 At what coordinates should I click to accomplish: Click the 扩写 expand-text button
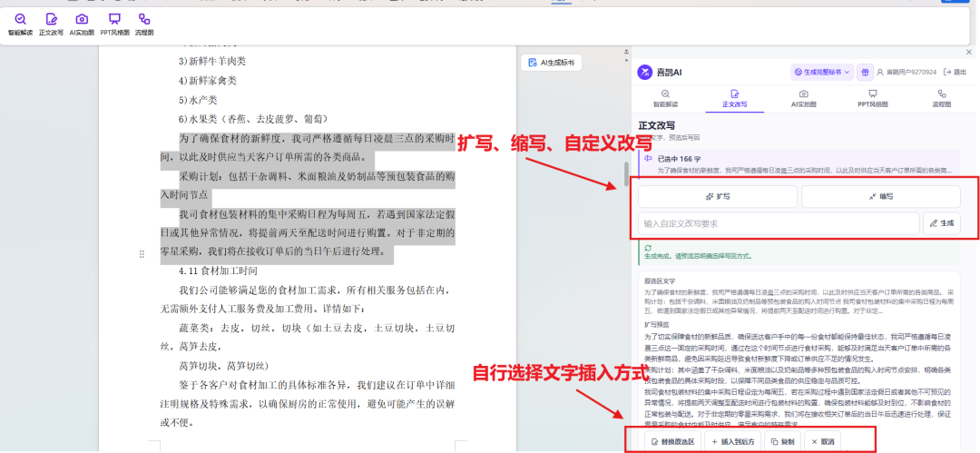(x=718, y=196)
